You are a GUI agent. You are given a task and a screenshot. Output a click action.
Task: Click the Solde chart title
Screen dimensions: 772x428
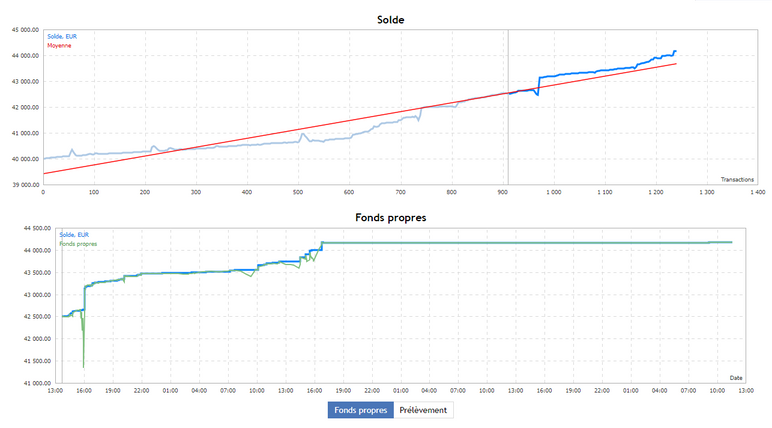390,20
